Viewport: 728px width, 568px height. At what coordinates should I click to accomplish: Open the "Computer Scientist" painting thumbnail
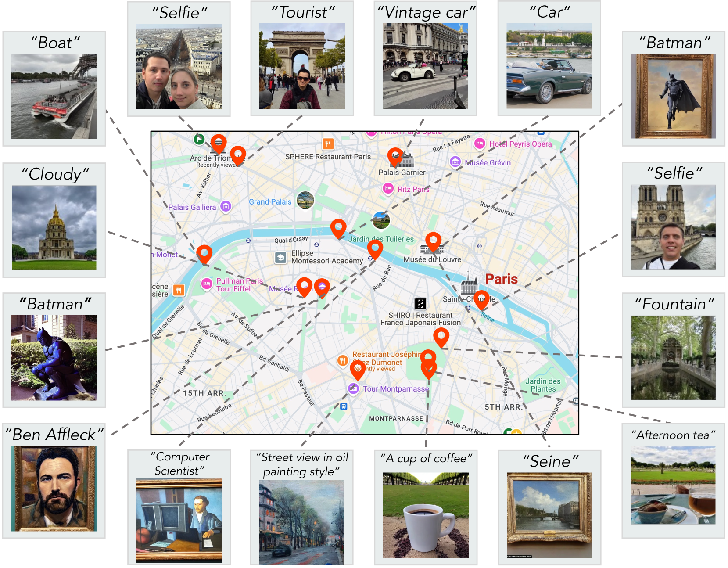[179, 521]
